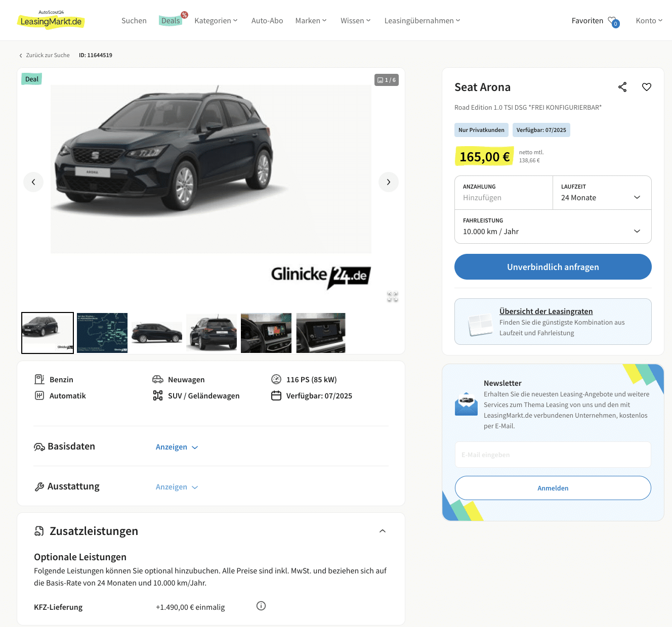Click the ID: 11644519 text
This screenshot has height=627, width=672.
pos(96,55)
